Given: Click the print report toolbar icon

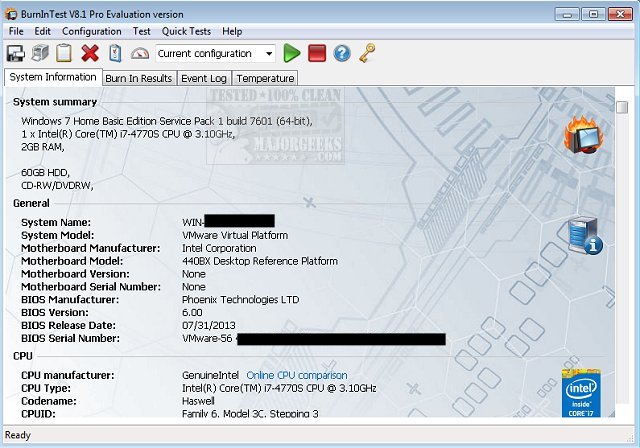Looking at the screenshot, I should pyautogui.click(x=41, y=53).
